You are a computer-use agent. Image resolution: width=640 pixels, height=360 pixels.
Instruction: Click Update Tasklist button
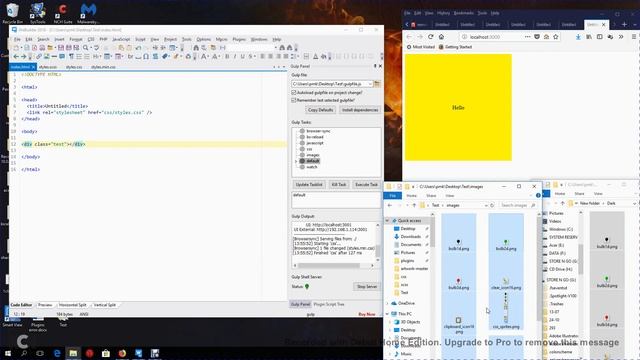[x=309, y=184]
